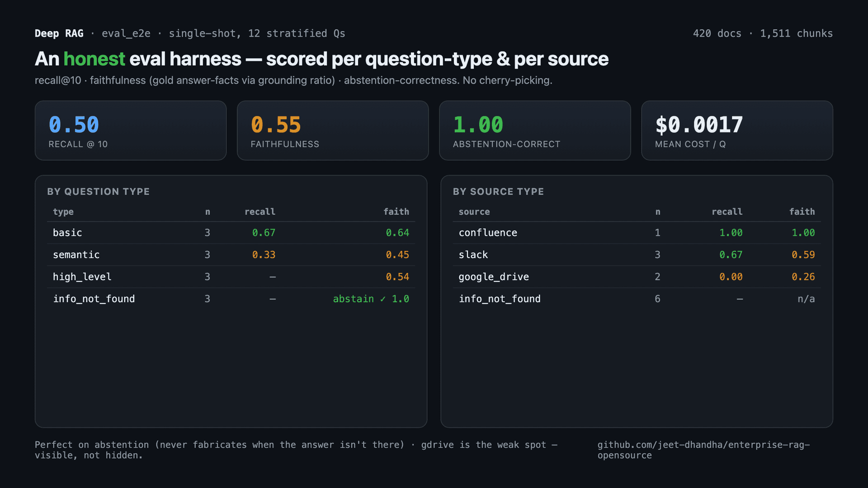Select the basic question type row
The width and height of the screenshot is (868, 488).
(231, 233)
